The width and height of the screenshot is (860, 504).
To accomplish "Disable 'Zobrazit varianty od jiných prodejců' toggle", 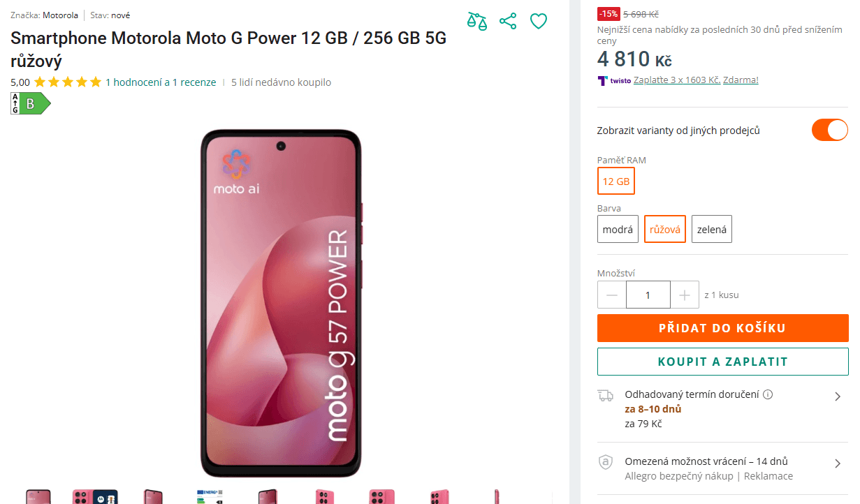I will click(829, 130).
